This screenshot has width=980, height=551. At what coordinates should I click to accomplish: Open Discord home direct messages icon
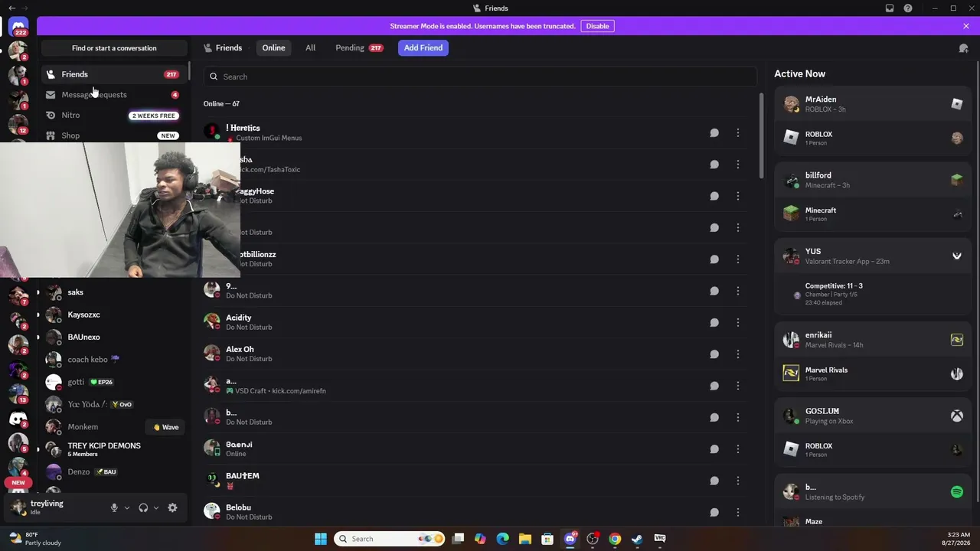pos(18,28)
